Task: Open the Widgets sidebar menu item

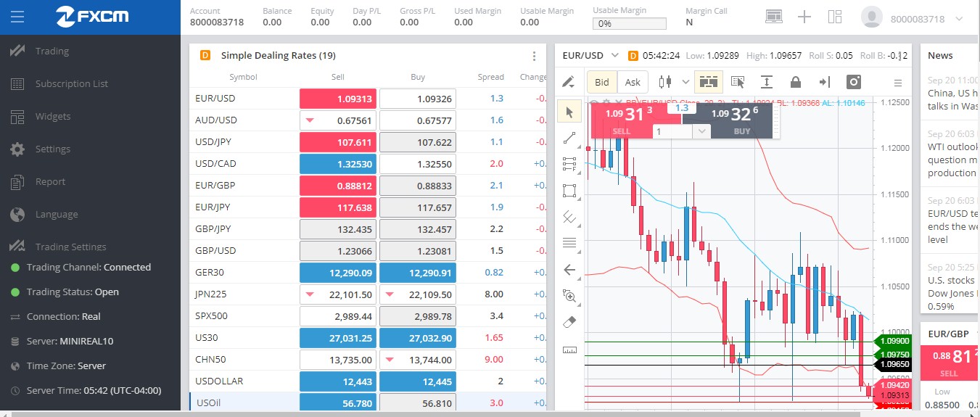Action: pos(53,116)
